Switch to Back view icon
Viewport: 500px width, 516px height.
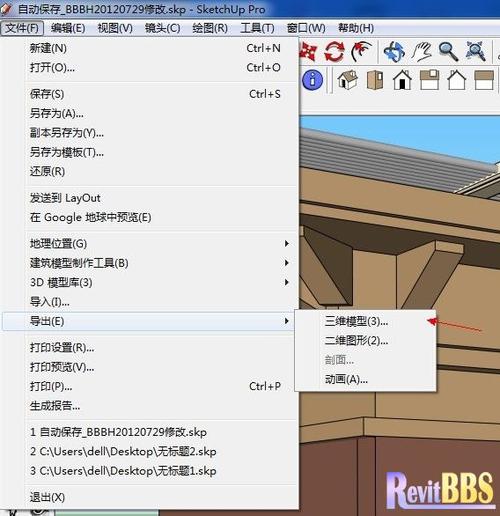tap(456, 80)
